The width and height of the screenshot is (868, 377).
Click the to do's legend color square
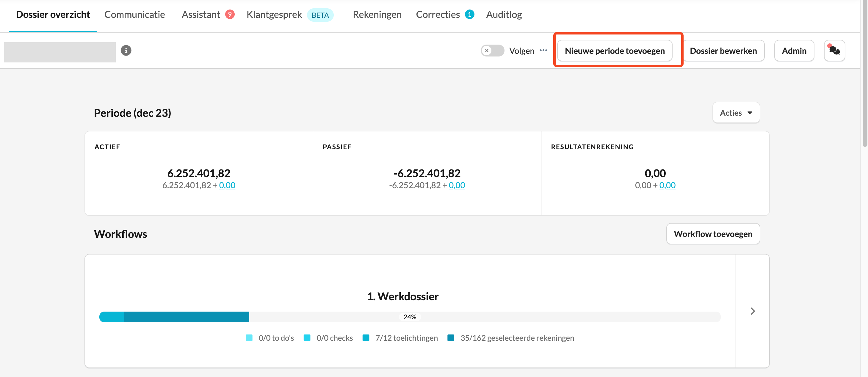click(x=249, y=338)
